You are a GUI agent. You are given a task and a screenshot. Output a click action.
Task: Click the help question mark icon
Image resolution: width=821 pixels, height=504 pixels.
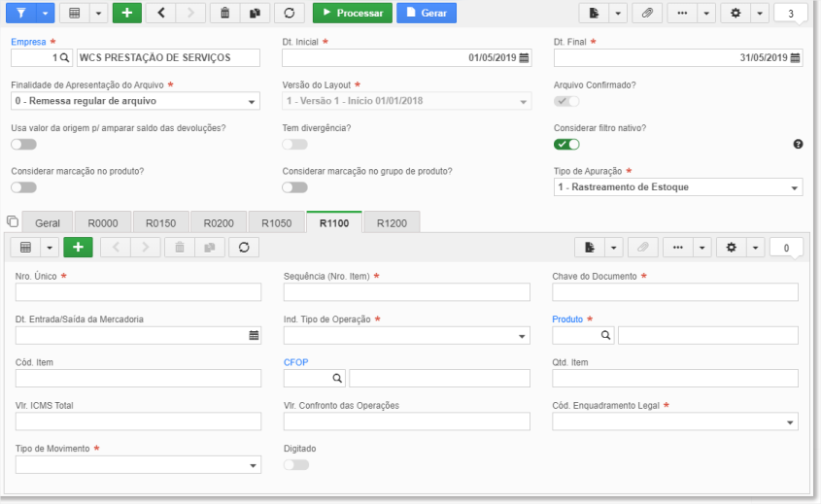click(798, 144)
